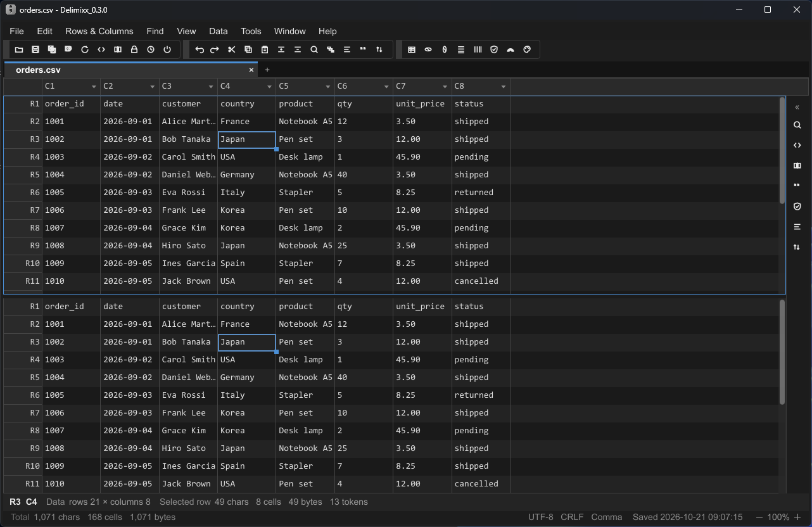Click the Redo arrow in the toolbar
The width and height of the screenshot is (812, 527).
215,49
